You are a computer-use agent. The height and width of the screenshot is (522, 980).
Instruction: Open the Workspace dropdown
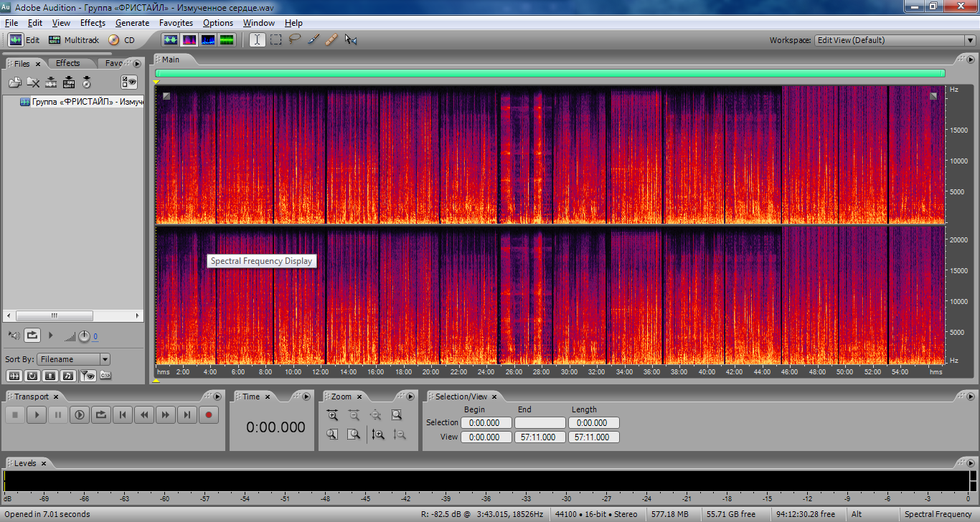pos(895,40)
